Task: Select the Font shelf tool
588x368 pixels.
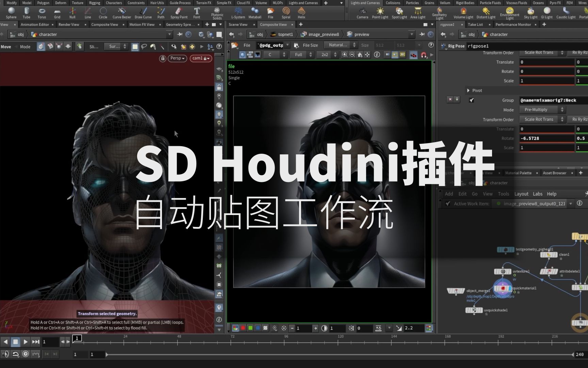Action: 197,13
